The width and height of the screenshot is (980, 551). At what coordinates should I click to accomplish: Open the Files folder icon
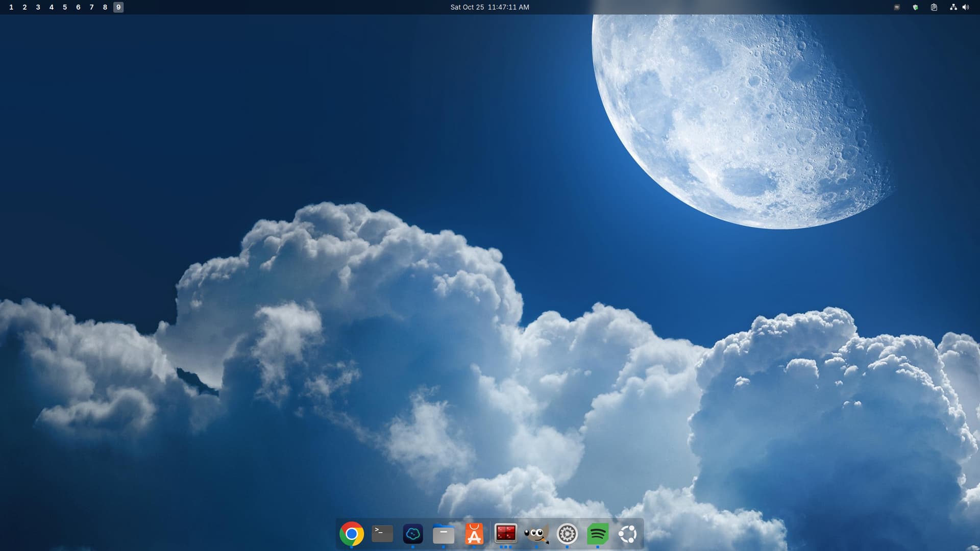444,534
